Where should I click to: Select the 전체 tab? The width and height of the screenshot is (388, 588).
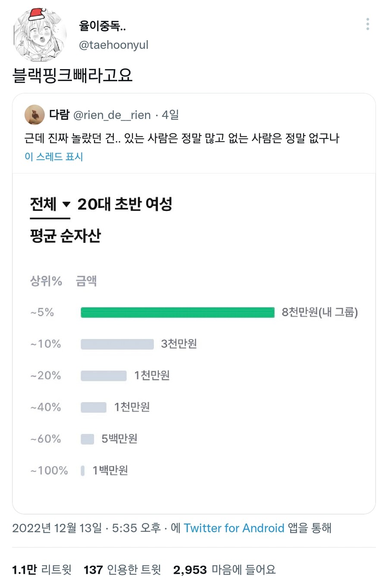pyautogui.click(x=43, y=204)
